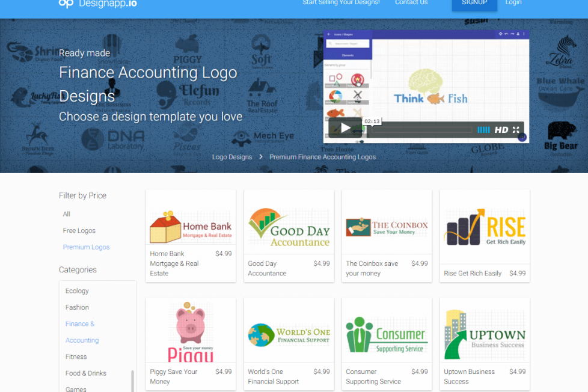Open the Designapp.io logo home link
Screen dimensions: 588x392
(98, 4)
